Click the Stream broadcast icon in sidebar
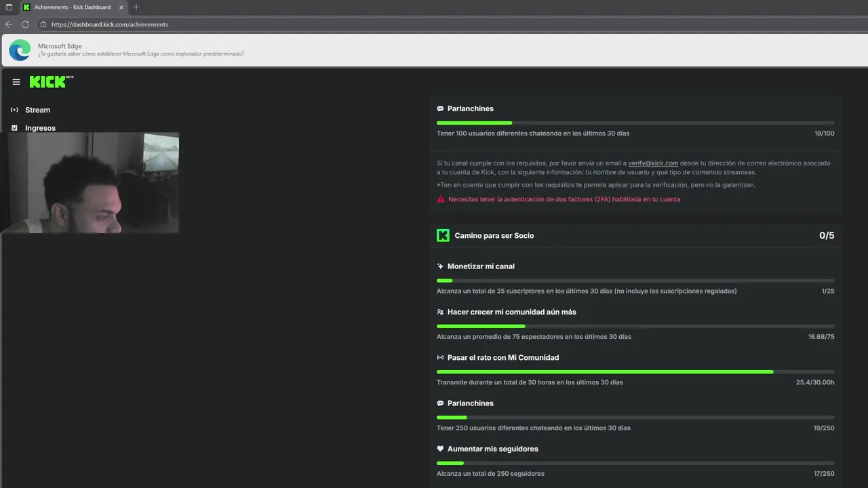 [x=14, y=110]
